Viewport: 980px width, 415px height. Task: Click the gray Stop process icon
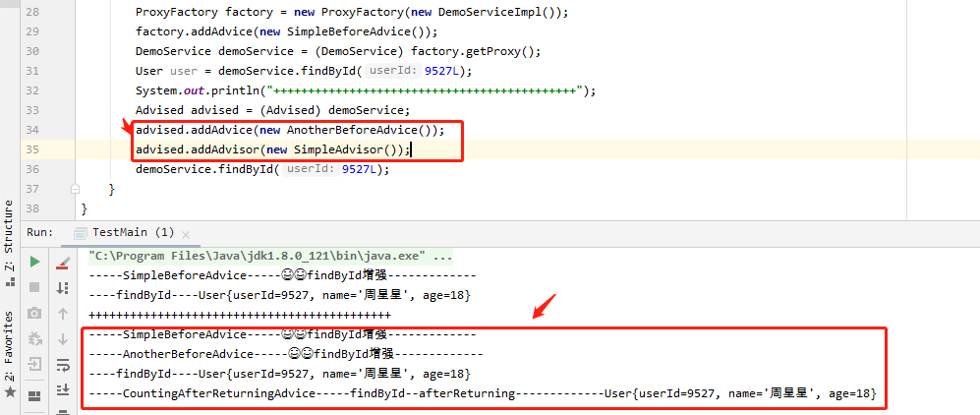(x=35, y=287)
